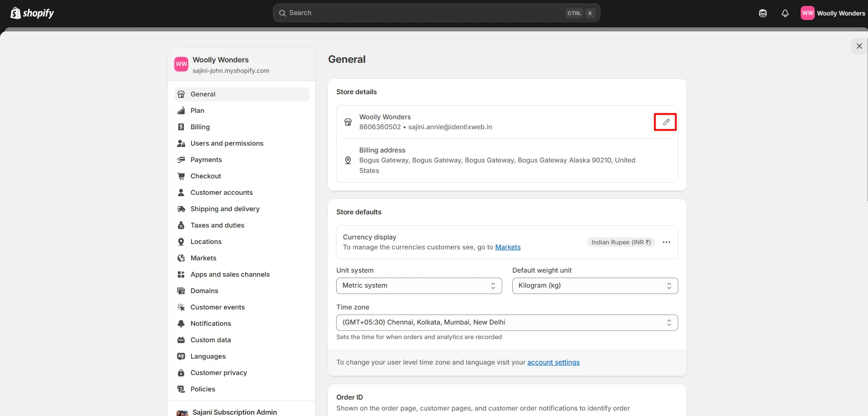Go to Users and permissions settings
This screenshot has width=868, height=416.
click(227, 143)
